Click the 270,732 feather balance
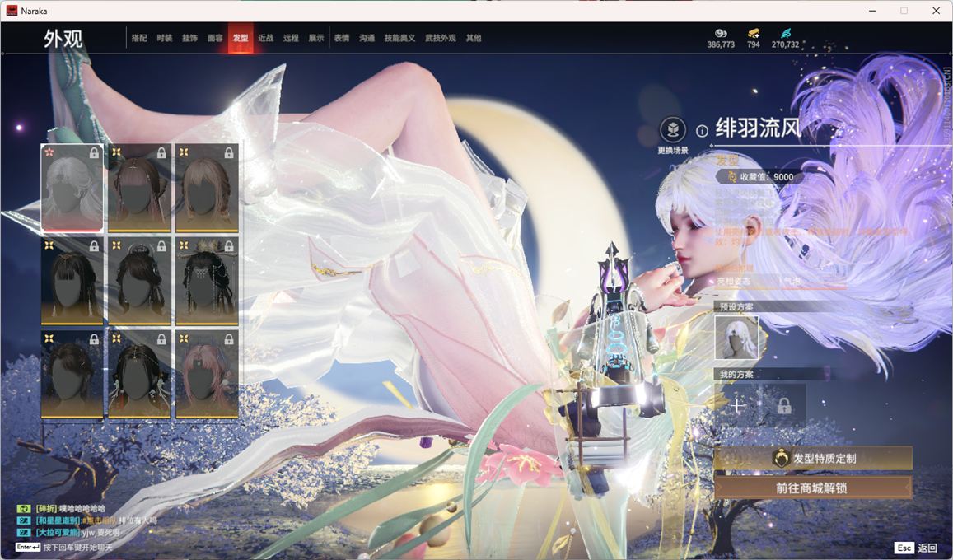This screenshot has height=560, width=953. (785, 44)
